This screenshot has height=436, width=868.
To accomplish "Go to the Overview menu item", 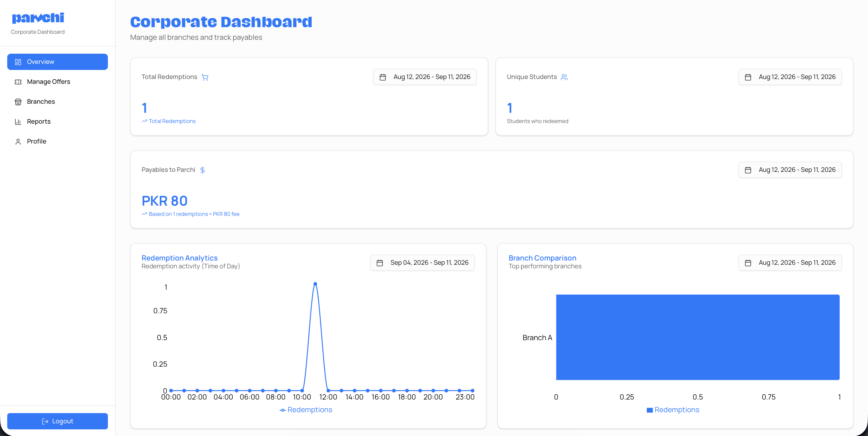I will (58, 62).
